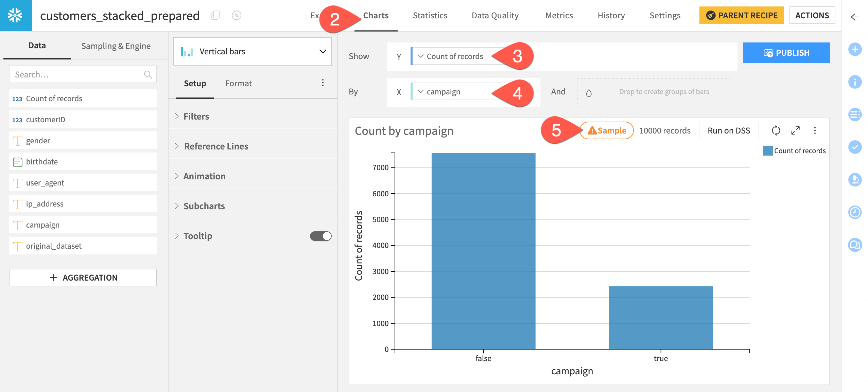868x392 pixels.
Task: Select the user_agent column item
Action: 83,183
